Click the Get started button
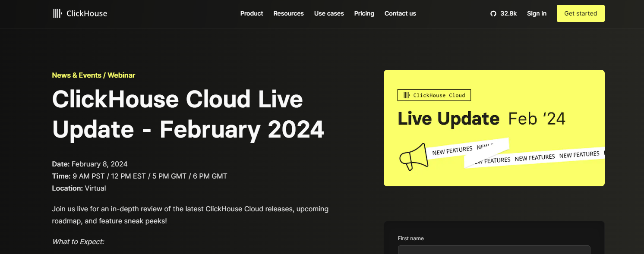 (x=581, y=13)
